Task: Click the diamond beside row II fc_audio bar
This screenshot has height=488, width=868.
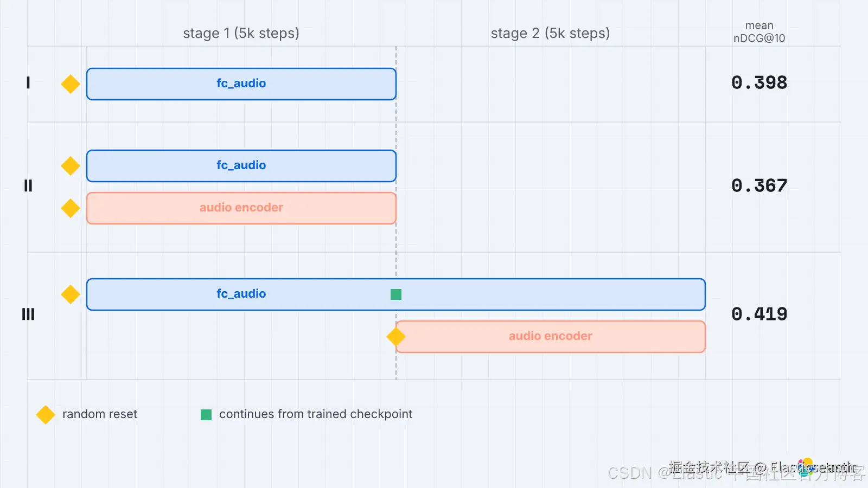Action: [71, 166]
